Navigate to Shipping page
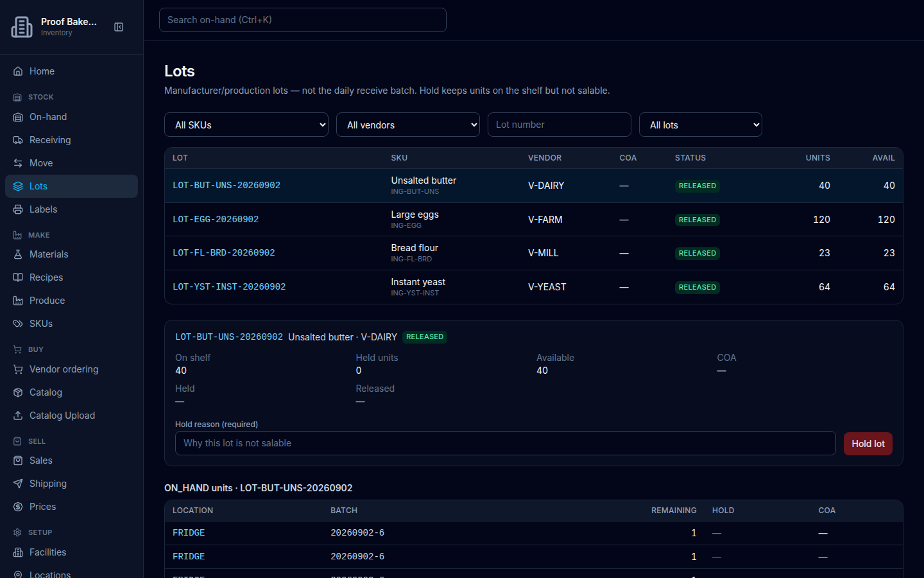 pos(71,484)
